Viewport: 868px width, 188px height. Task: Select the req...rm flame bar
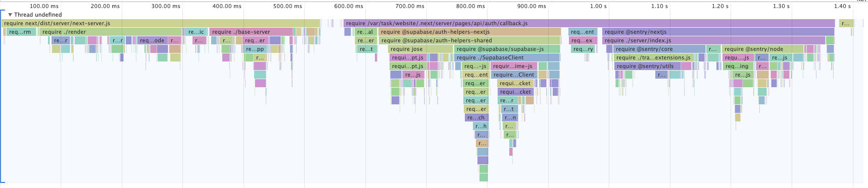tap(21, 32)
